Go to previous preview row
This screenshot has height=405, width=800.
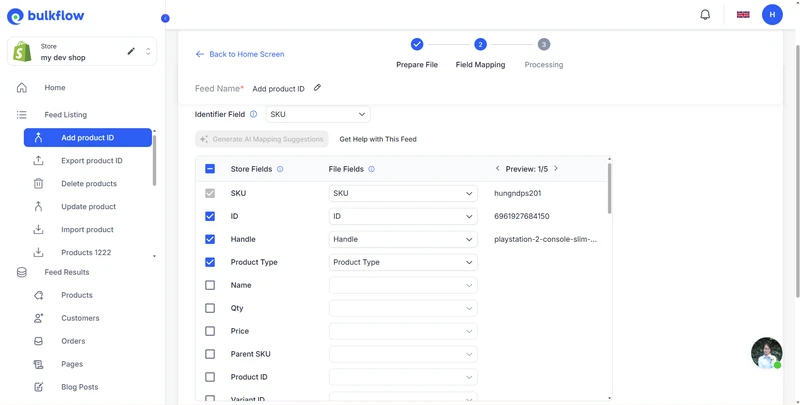[497, 168]
